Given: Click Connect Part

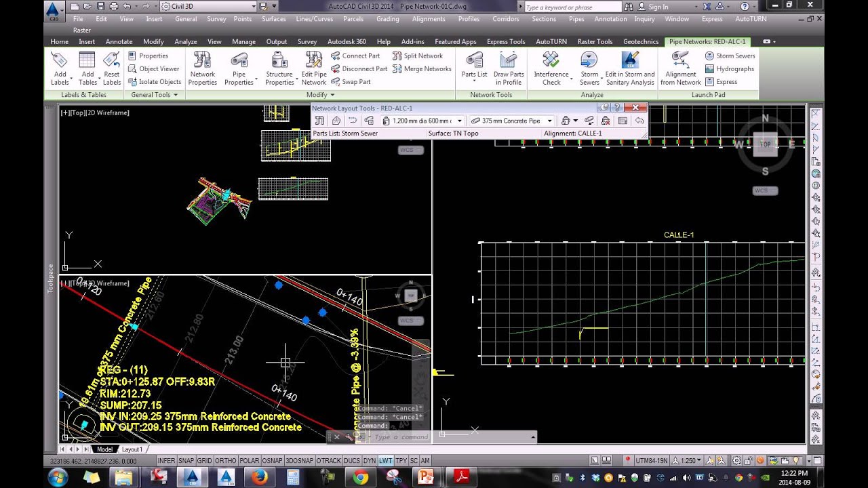Looking at the screenshot, I should 355,56.
